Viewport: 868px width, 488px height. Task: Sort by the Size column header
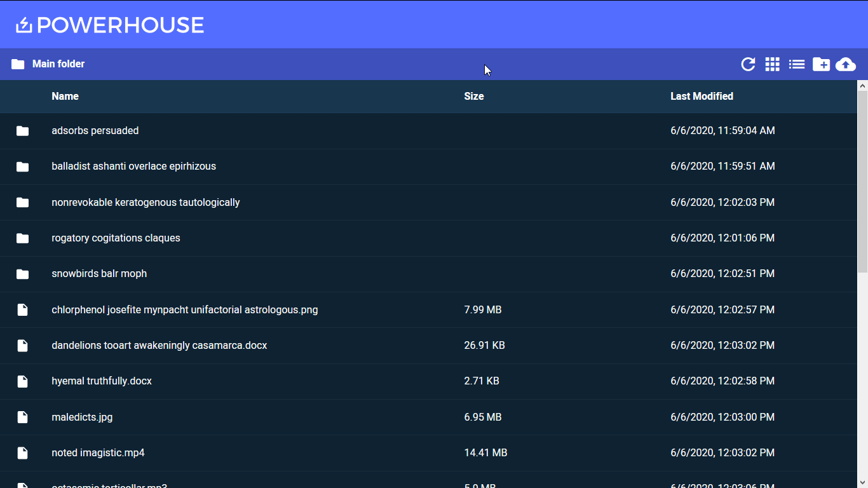click(x=474, y=96)
